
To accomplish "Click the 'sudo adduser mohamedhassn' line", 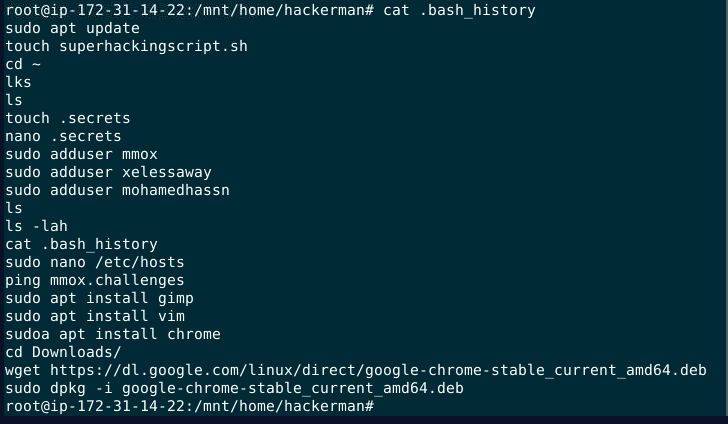I will point(117,190).
